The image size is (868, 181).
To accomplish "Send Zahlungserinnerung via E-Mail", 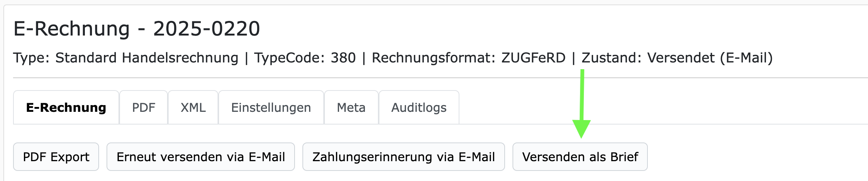I will click(403, 157).
